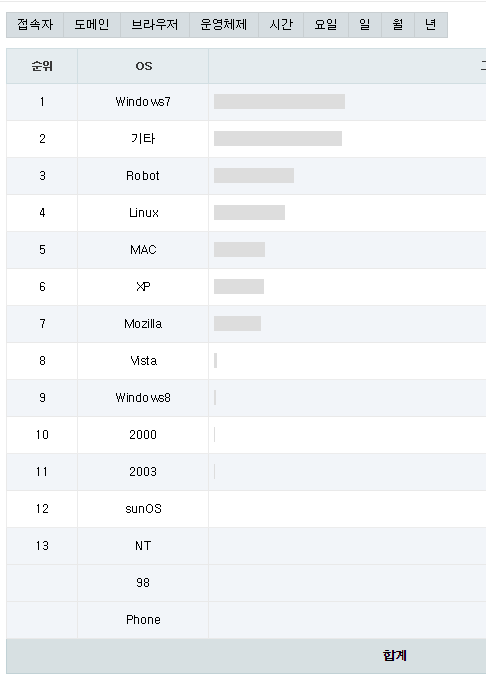Select the MAC graph bar
The height and width of the screenshot is (691, 486).
point(240,249)
